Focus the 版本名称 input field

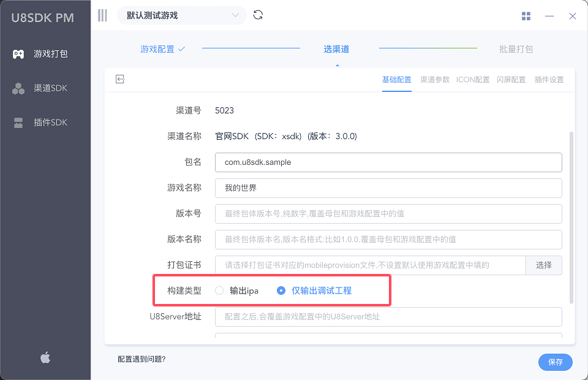[x=388, y=239]
